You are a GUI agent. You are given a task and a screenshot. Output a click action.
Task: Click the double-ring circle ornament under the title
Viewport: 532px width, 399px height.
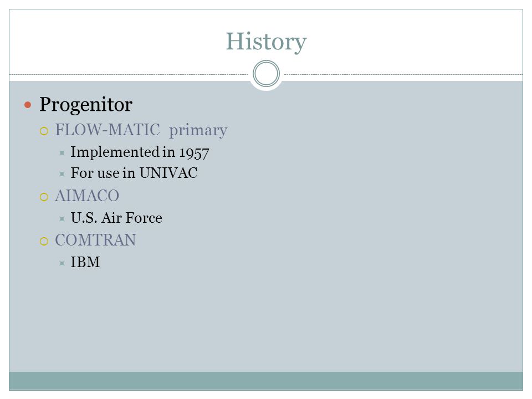point(267,74)
